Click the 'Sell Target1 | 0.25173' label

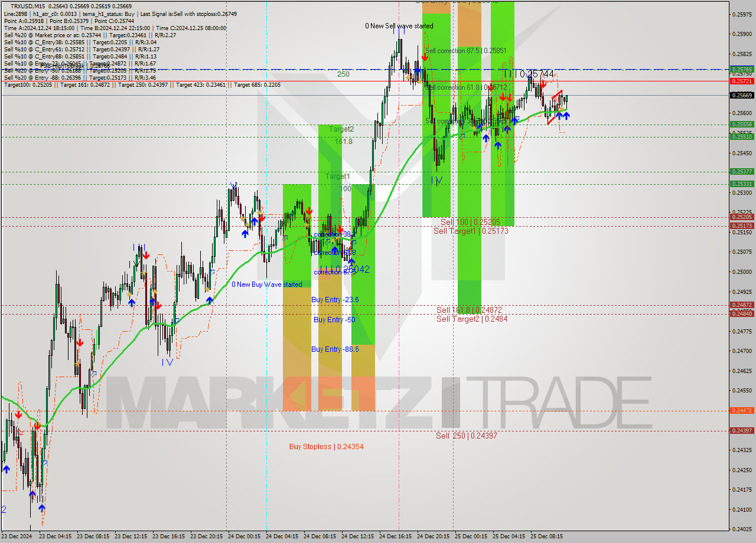tap(471, 231)
